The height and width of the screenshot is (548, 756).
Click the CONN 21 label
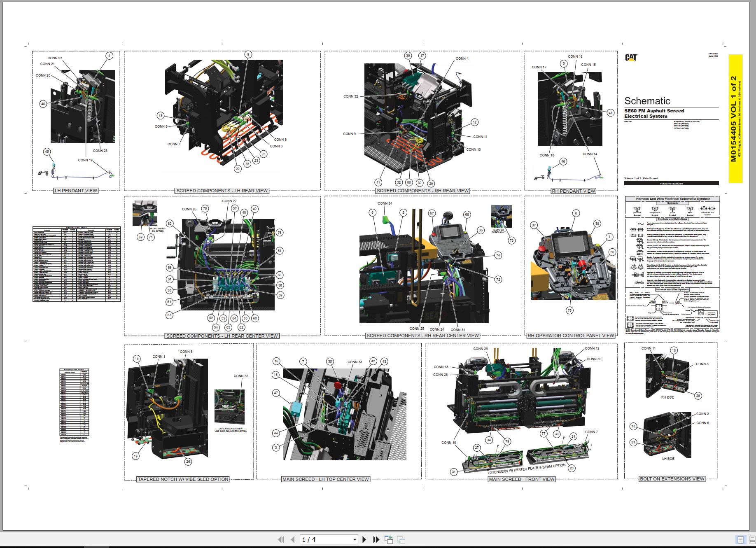pyautogui.click(x=47, y=64)
